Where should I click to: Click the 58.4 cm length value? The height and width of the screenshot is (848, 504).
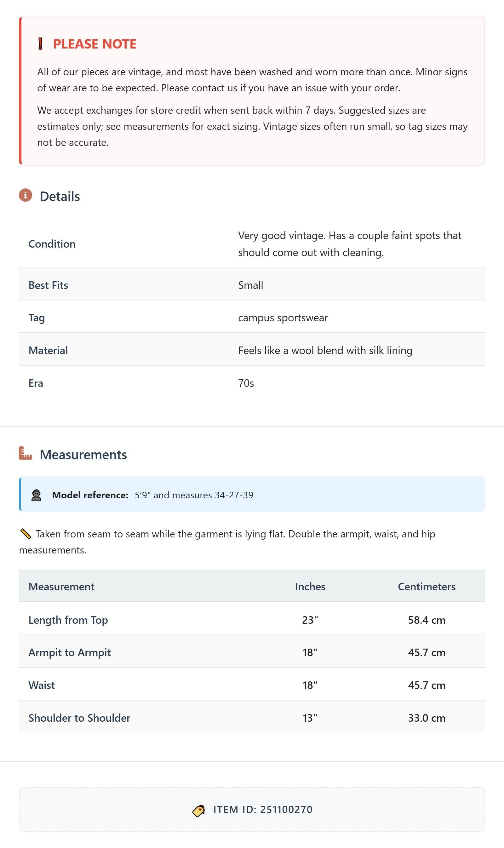[x=427, y=620]
